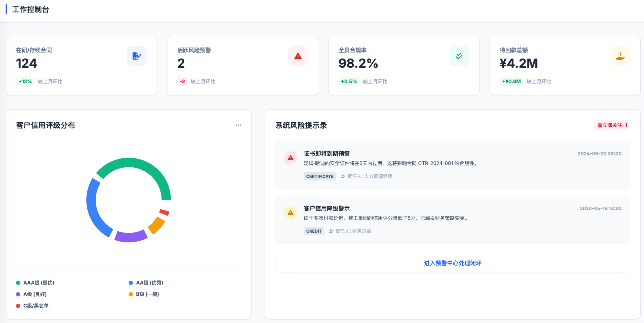The height and width of the screenshot is (323, 644).
Task: Click the 124 contracts value
Action: point(26,63)
